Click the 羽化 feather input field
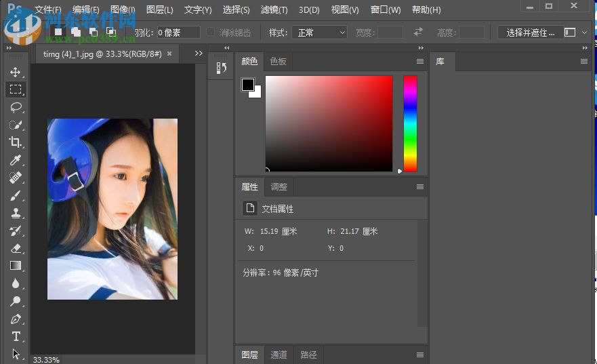The width and height of the screenshot is (597, 364). click(179, 33)
